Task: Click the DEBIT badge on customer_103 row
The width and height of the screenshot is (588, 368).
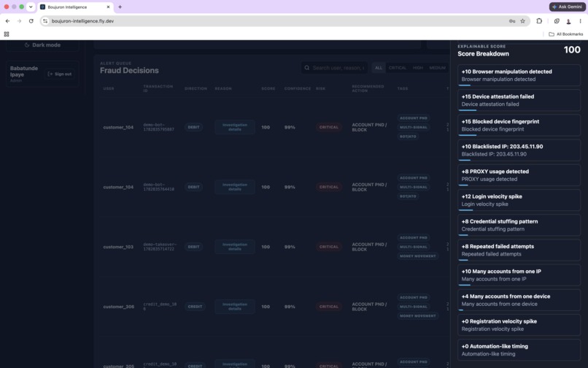Action: tap(193, 247)
